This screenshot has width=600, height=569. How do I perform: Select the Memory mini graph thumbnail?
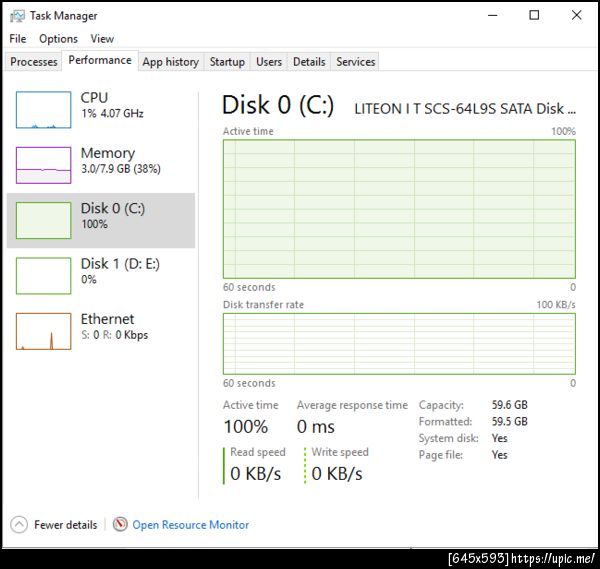[x=43, y=165]
